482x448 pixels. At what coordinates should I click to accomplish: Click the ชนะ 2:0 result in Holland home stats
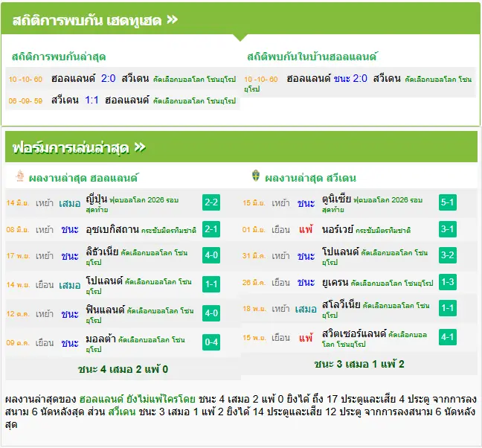(350, 78)
